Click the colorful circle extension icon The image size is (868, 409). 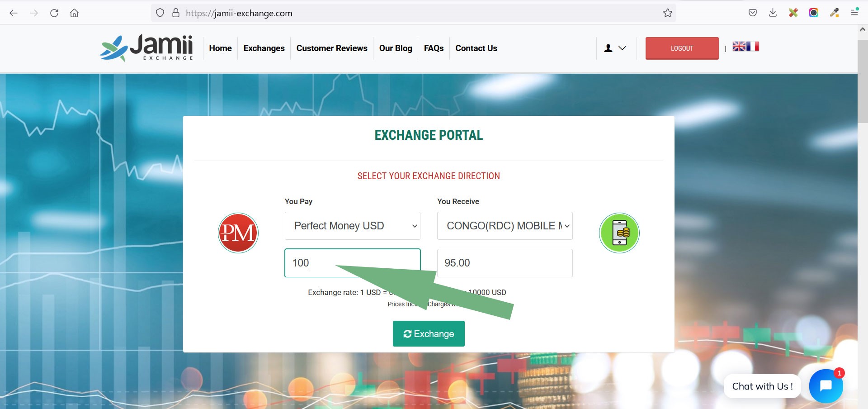(814, 13)
